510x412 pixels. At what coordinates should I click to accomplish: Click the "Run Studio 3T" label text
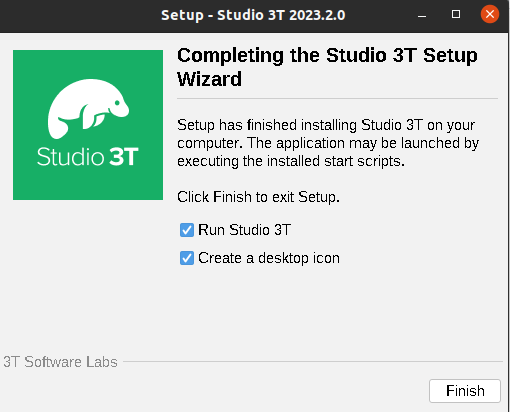click(244, 230)
